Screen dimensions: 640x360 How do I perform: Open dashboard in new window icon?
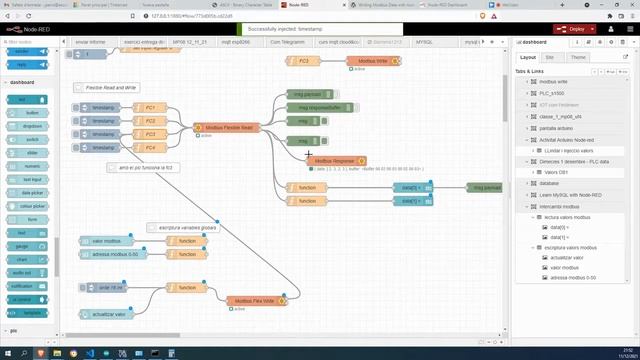(x=625, y=57)
